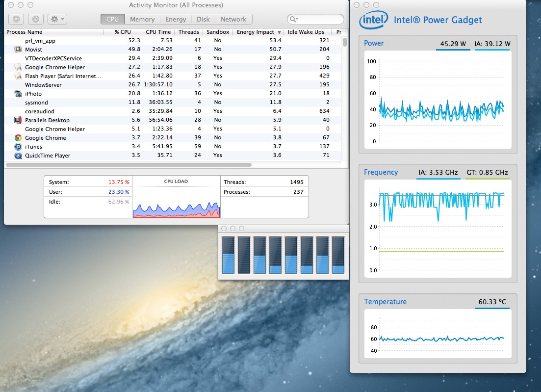Sort by Sandbox column
The width and height of the screenshot is (541, 392).
[218, 32]
